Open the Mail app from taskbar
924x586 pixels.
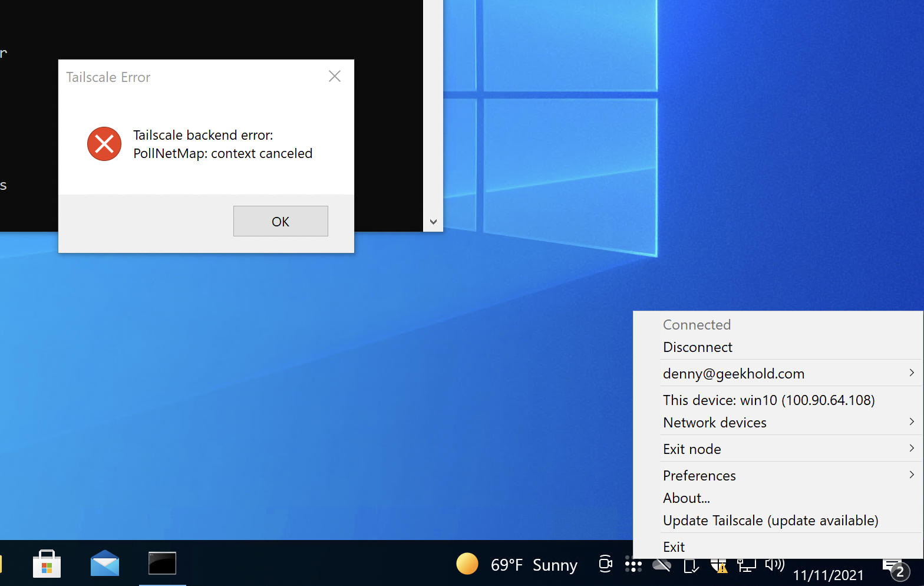[105, 564]
